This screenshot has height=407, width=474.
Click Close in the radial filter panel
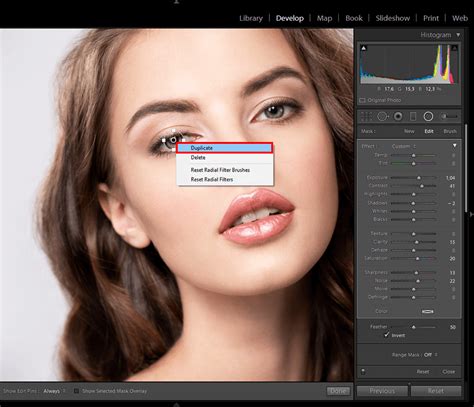pyautogui.click(x=449, y=371)
